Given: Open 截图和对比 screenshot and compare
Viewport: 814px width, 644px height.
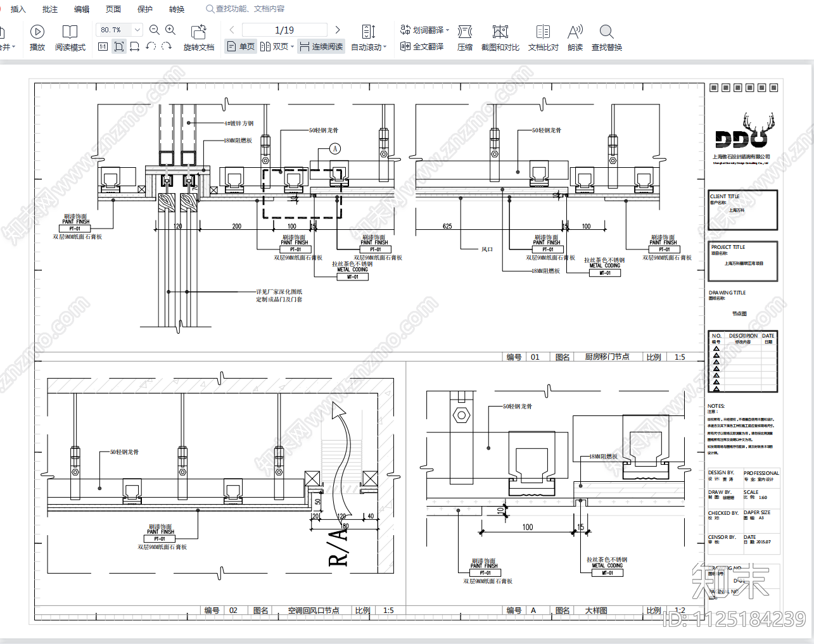Looking at the screenshot, I should tap(500, 37).
